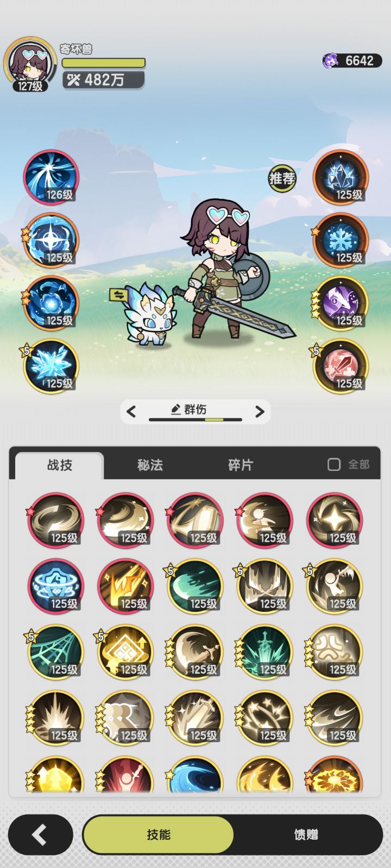
Task: Switch to previous skill preset with left arrow
Action: tap(131, 411)
